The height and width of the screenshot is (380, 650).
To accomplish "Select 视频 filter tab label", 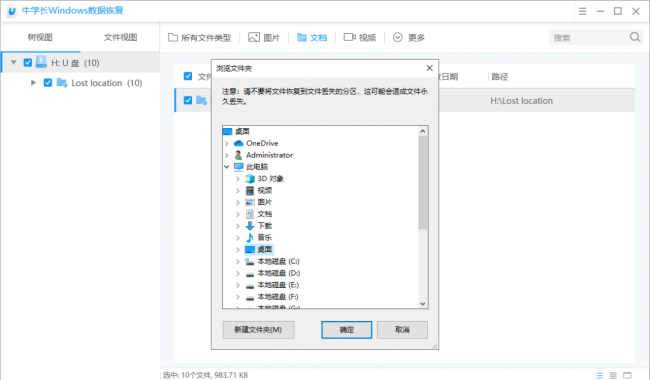I will click(367, 38).
